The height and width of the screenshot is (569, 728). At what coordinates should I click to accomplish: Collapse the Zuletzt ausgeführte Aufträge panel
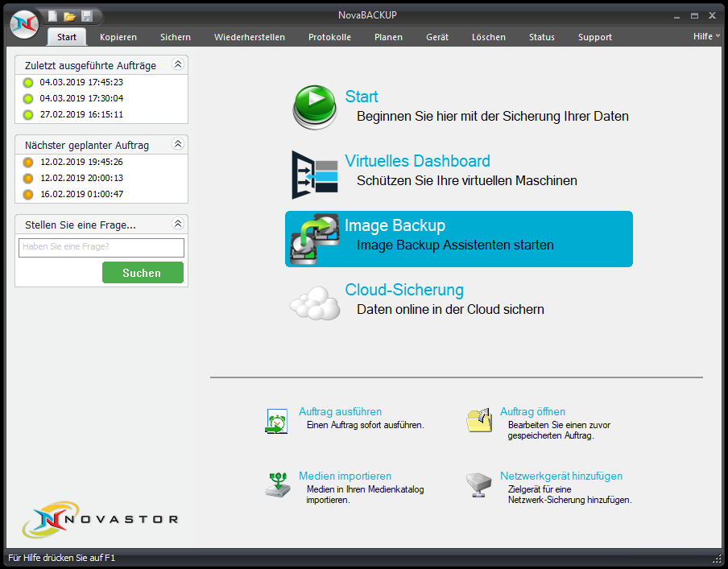(178, 64)
